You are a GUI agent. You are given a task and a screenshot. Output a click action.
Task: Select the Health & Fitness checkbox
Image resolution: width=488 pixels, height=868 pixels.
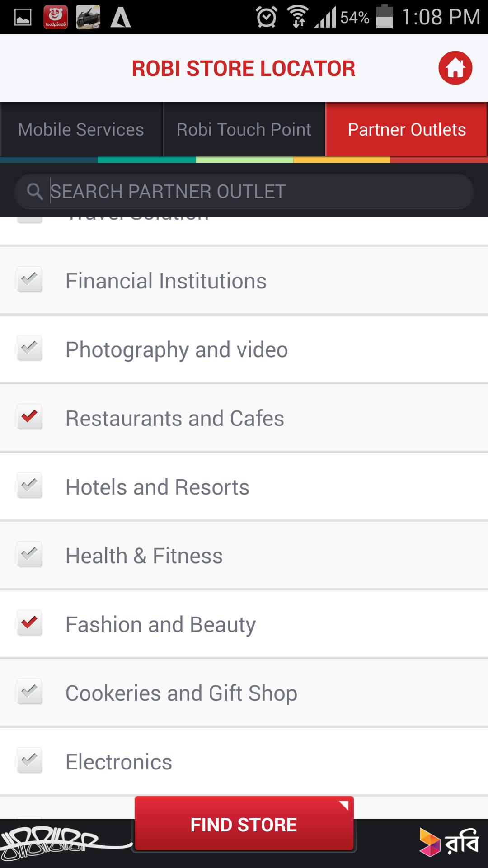[x=29, y=554]
